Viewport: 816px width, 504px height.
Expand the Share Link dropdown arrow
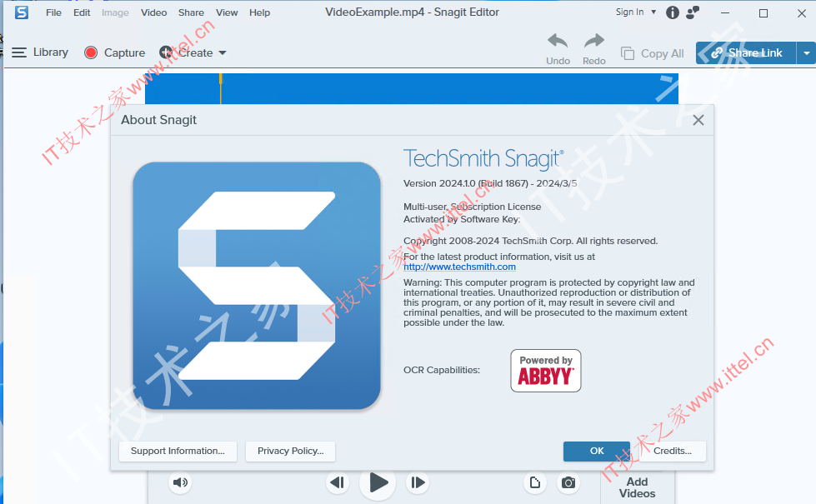coord(807,53)
